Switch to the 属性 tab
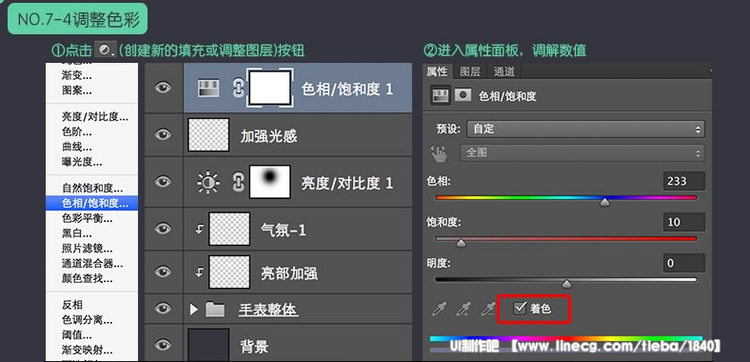Image resolution: width=750 pixels, height=362 pixels. (437, 72)
